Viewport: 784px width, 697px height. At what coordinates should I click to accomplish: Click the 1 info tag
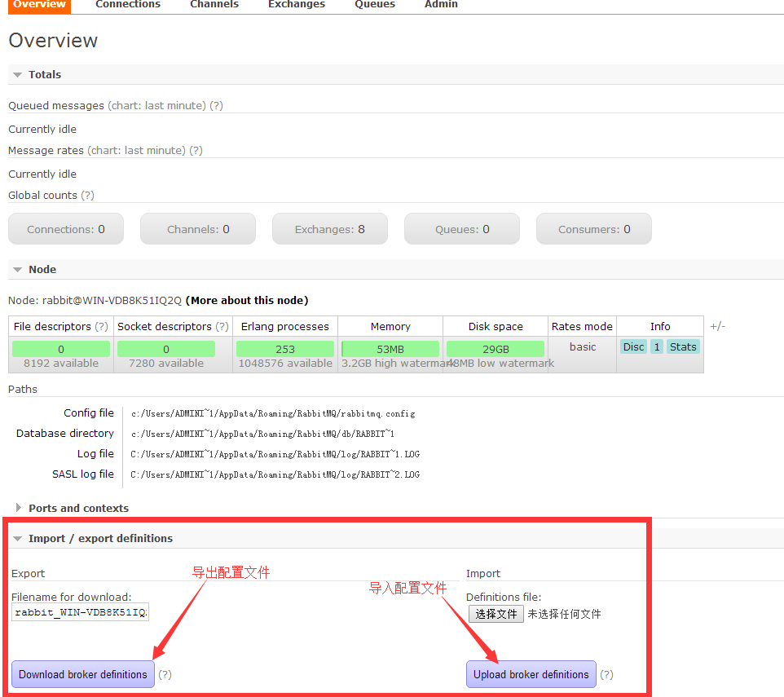[657, 347]
